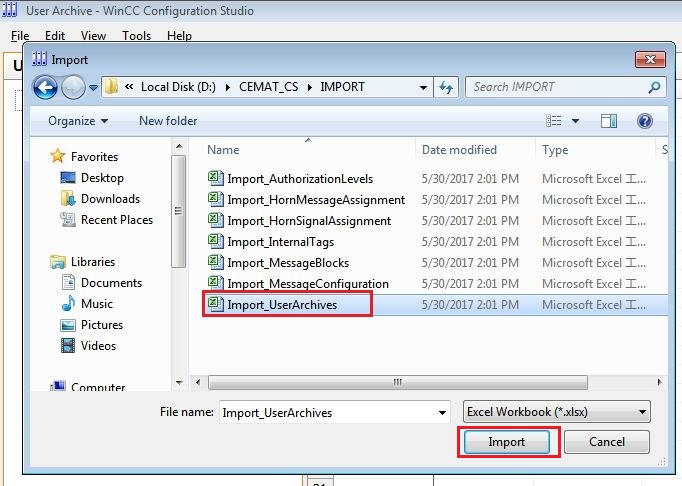Viewport: 682px width, 486px height.
Task: Open Excel Workbook file type dropdown
Action: tap(557, 412)
